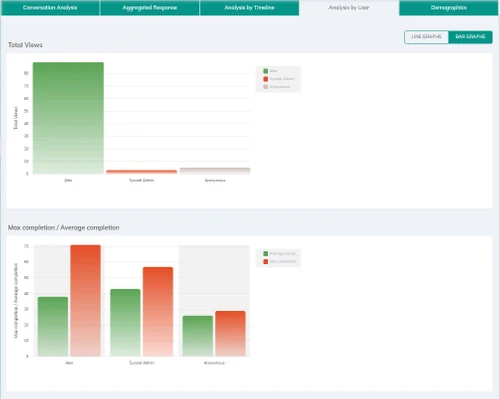Click Alex's green average completion bar
Screen dimensions: 500x399
[53, 327]
